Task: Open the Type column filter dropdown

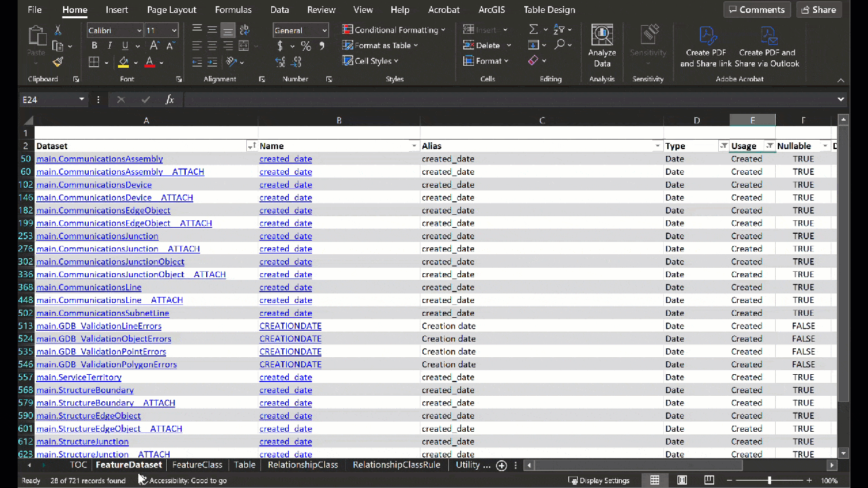Action: pyautogui.click(x=724, y=146)
